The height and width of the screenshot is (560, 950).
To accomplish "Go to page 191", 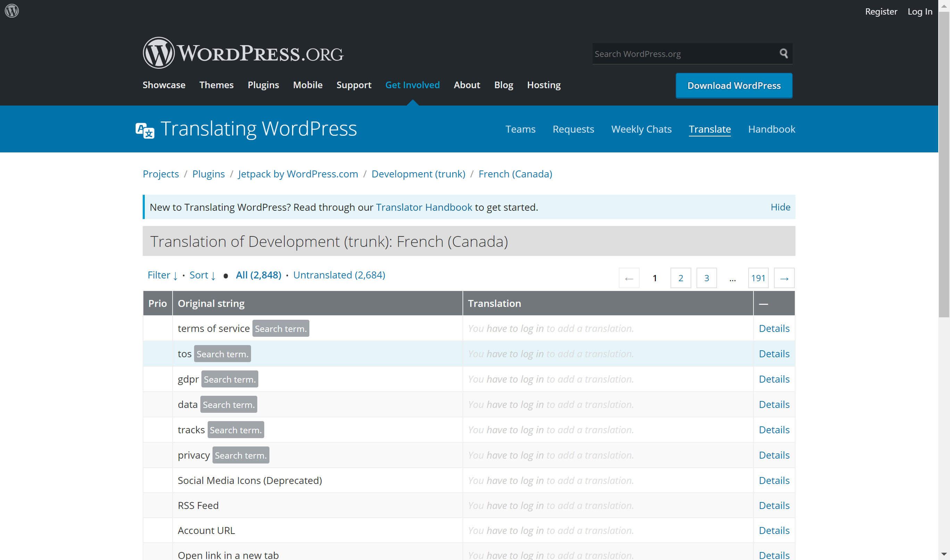I will pyautogui.click(x=758, y=278).
